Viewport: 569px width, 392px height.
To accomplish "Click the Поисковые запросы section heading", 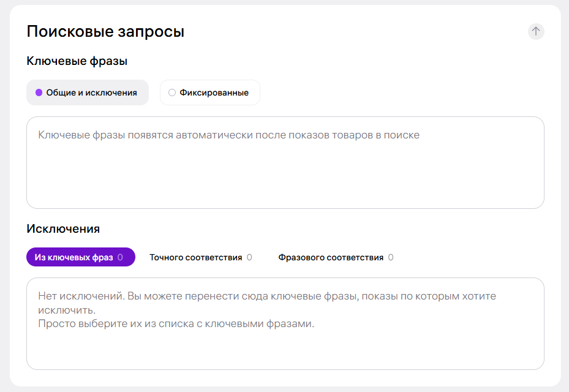I will coord(105,32).
